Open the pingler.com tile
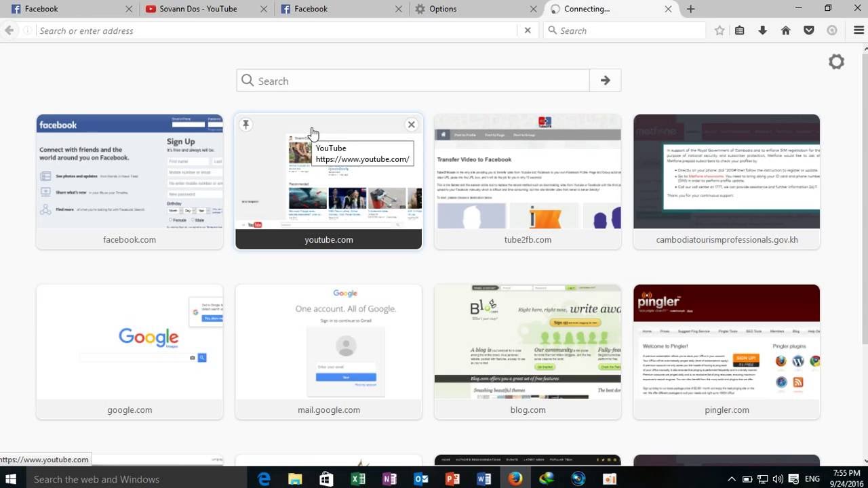Screen dimensions: 868x488 (727, 352)
